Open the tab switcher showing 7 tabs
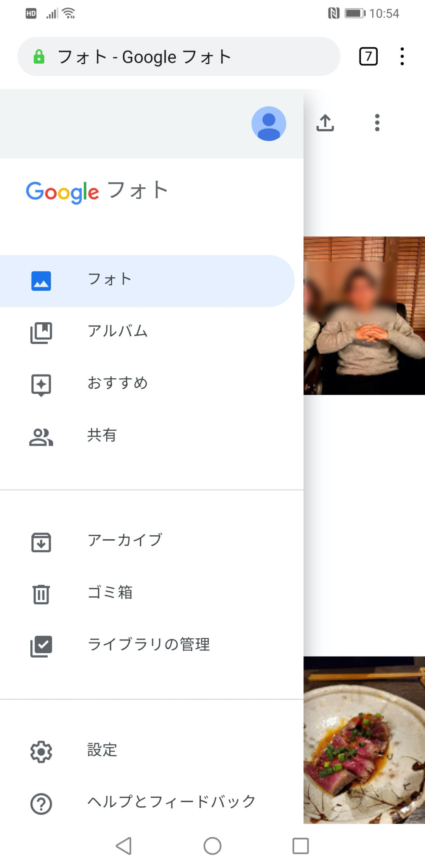Viewport: 425px width, 868px height. pyautogui.click(x=368, y=56)
